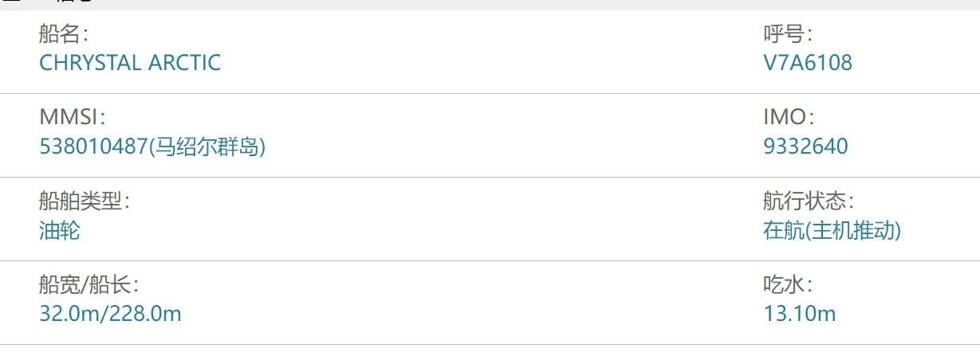Select the call sign value V7A6108
The width and height of the screenshot is (980, 352).
tap(808, 62)
